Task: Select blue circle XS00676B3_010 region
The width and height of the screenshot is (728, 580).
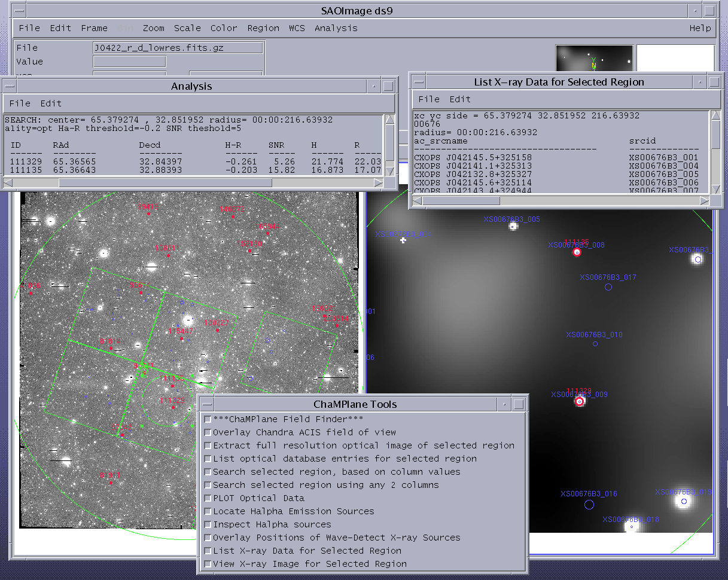Action: (x=595, y=344)
